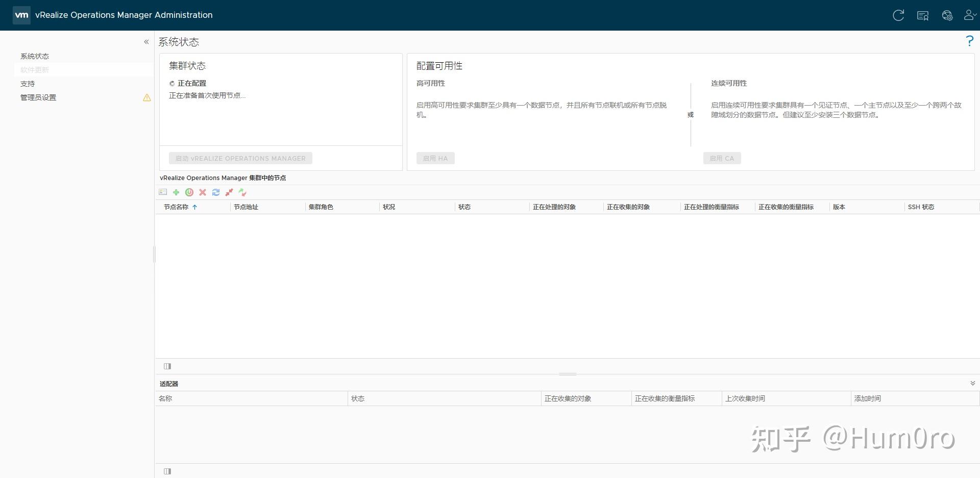This screenshot has height=478, width=980.
Task: Open the help question mark link
Action: tap(969, 41)
